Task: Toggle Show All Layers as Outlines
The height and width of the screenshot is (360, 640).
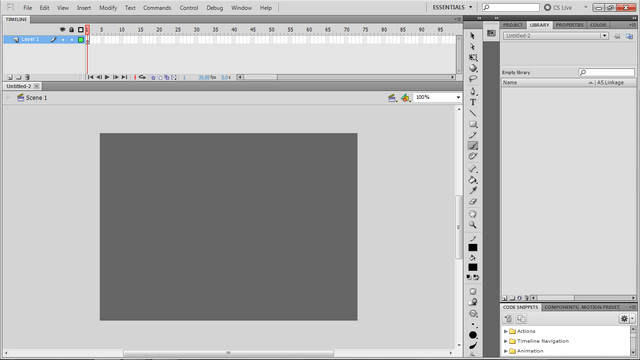Action: (81, 29)
